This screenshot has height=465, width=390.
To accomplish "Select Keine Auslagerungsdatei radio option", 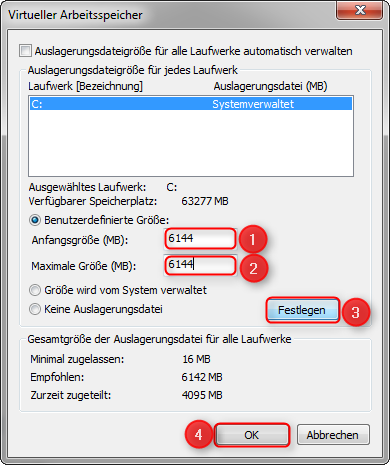I will pos(35,309).
